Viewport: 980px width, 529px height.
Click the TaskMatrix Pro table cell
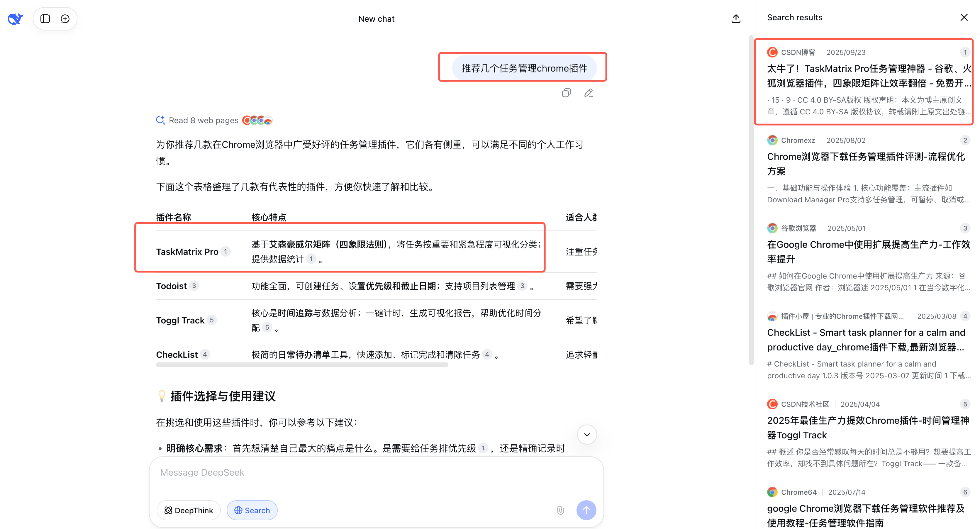(187, 251)
